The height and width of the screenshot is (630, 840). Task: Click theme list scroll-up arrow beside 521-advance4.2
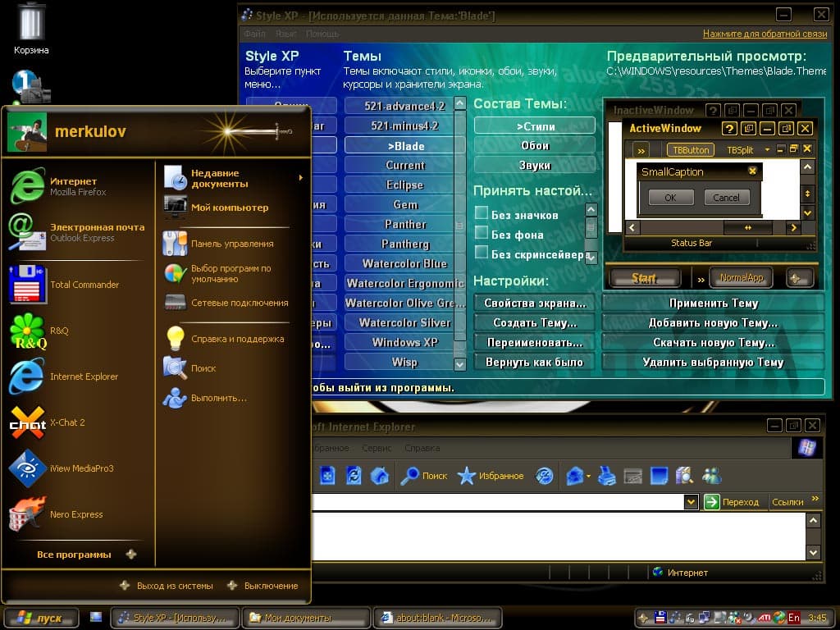(x=459, y=103)
